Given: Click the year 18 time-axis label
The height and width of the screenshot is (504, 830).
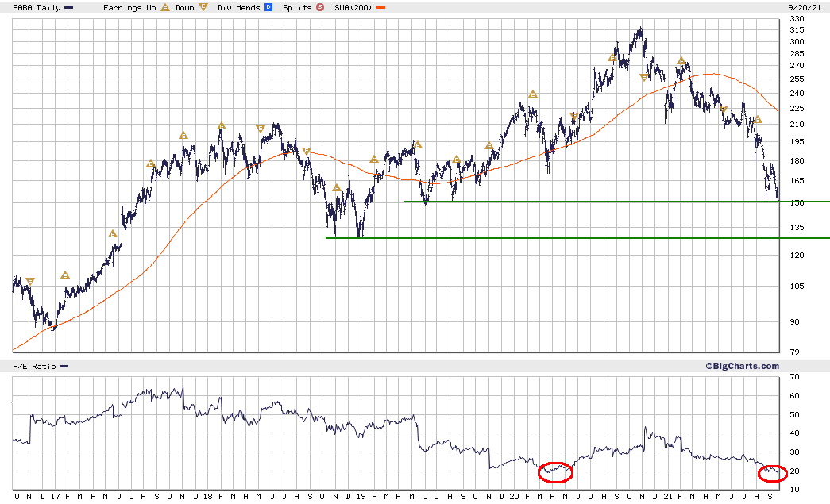Looking at the screenshot, I should 207,497.
